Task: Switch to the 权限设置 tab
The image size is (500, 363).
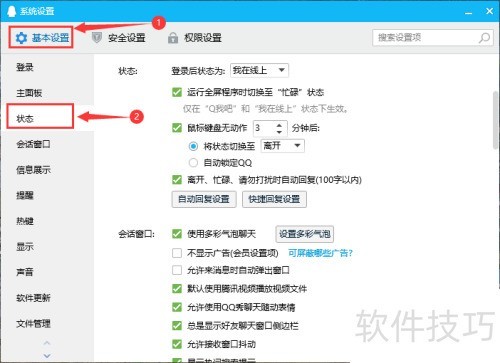Action: point(195,38)
